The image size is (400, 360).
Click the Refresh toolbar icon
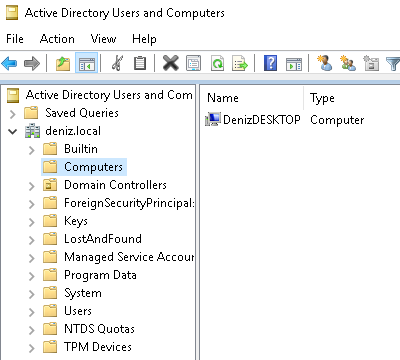(x=218, y=63)
